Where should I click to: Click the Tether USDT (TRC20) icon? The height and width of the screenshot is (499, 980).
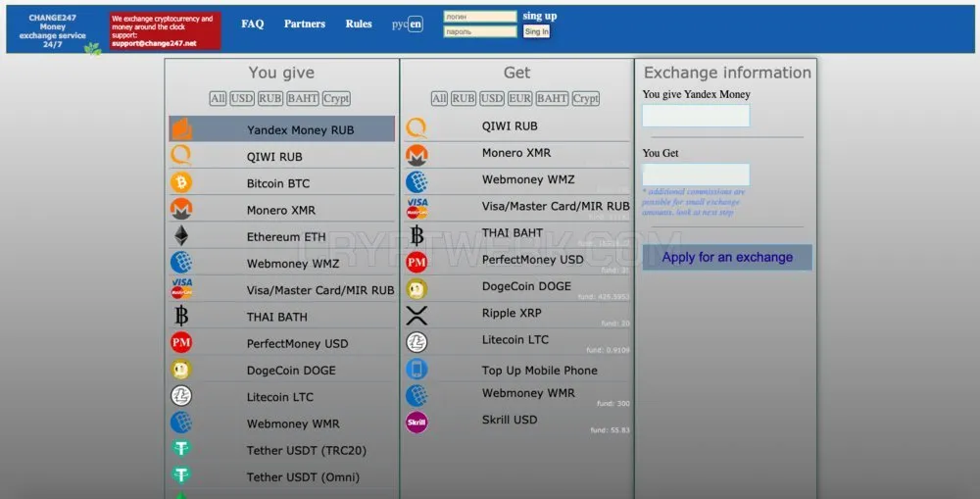[x=181, y=448]
